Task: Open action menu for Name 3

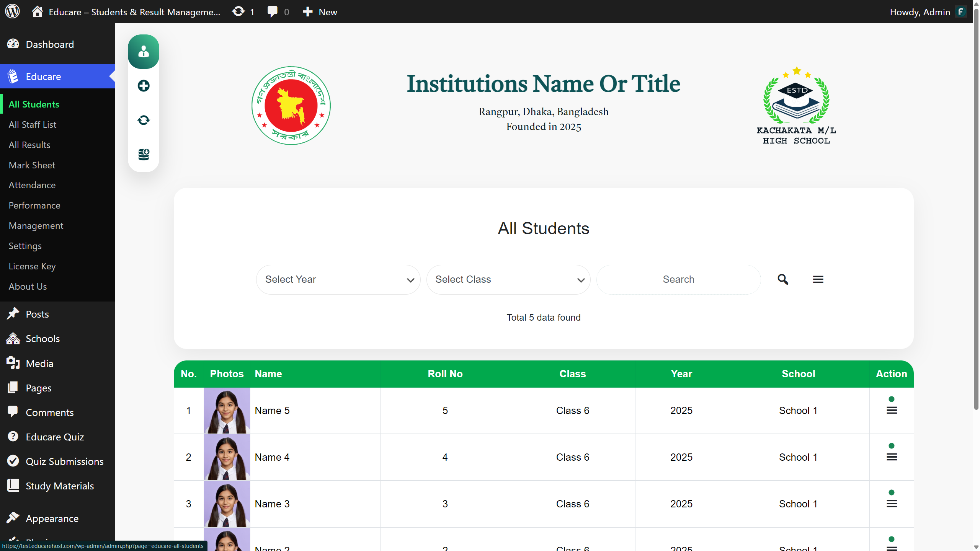Action: tap(892, 504)
